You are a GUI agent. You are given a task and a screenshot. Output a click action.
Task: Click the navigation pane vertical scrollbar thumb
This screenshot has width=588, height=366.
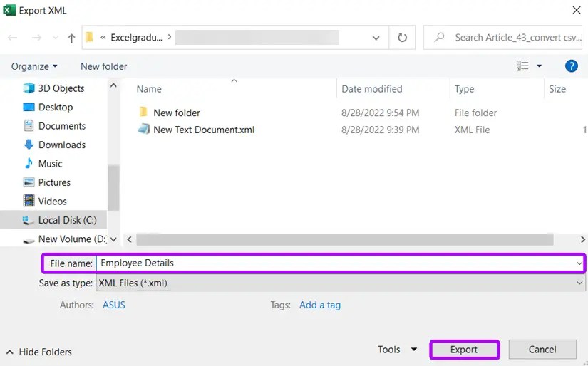point(113,188)
